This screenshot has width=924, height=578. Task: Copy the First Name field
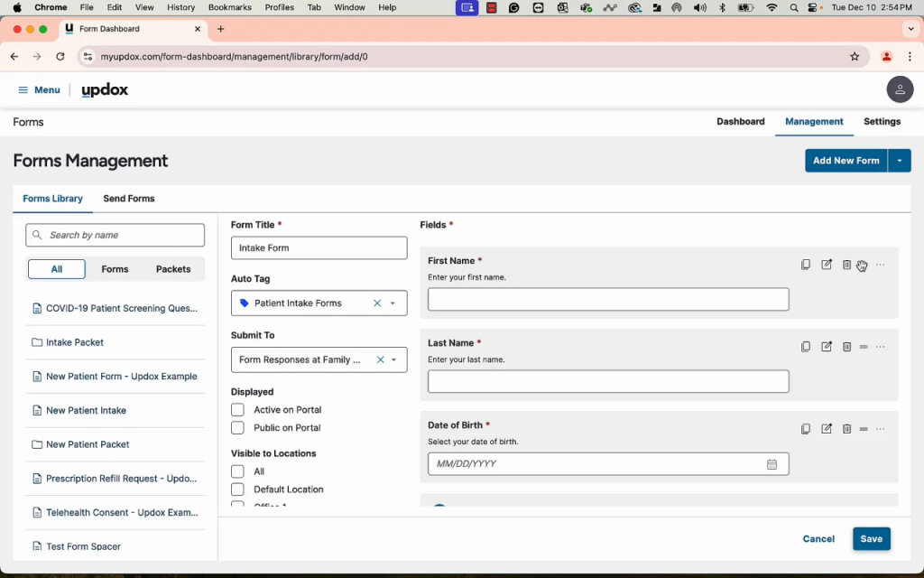coord(806,265)
